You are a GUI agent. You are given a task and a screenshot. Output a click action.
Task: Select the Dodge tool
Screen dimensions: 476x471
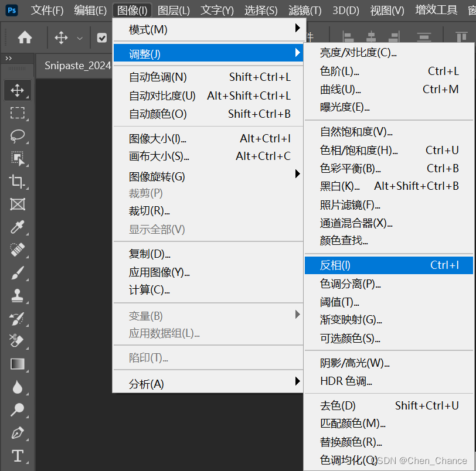pyautogui.click(x=18, y=409)
